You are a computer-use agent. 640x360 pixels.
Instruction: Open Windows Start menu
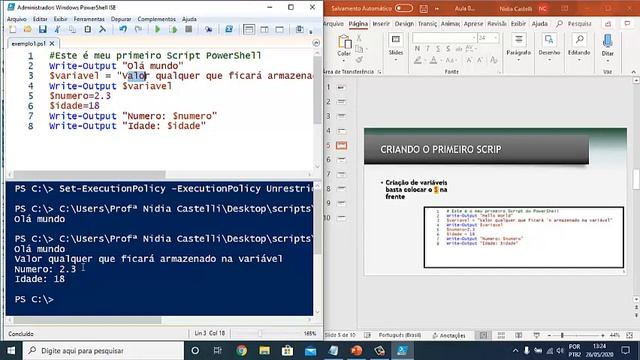[11, 351]
